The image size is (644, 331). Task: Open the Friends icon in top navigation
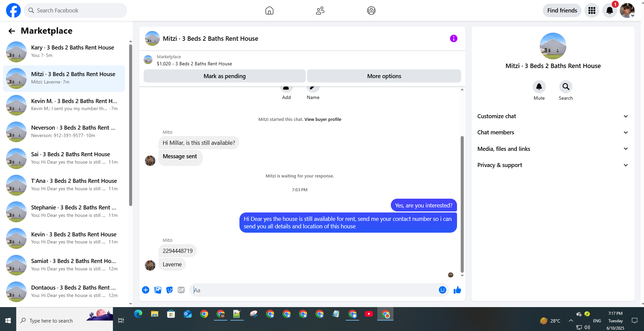point(320,10)
